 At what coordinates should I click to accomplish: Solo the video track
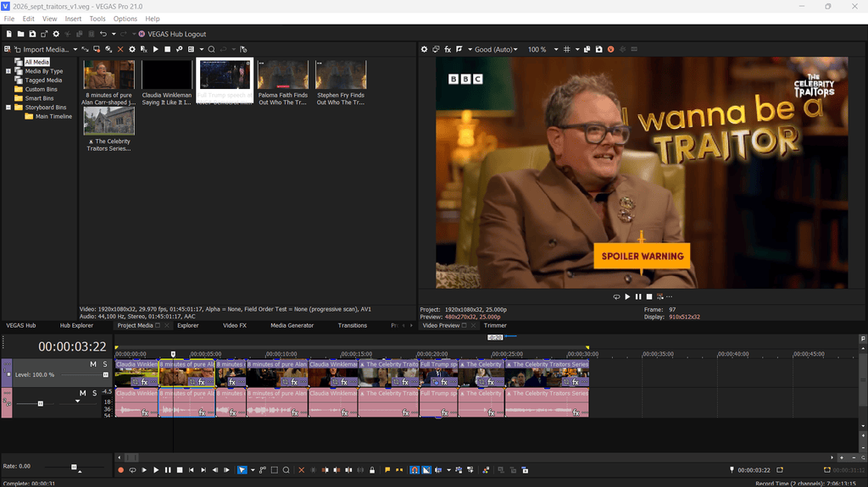pyautogui.click(x=104, y=364)
